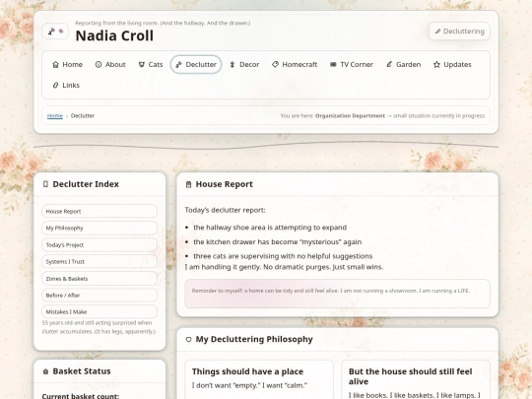Click the broom icon beside Declutter nav

pos(178,64)
